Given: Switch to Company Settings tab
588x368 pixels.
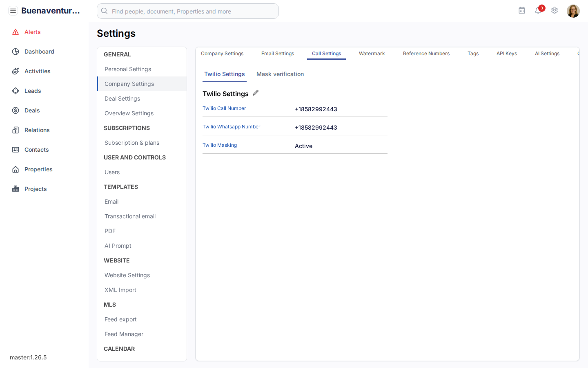Looking at the screenshot, I should pyautogui.click(x=222, y=54).
